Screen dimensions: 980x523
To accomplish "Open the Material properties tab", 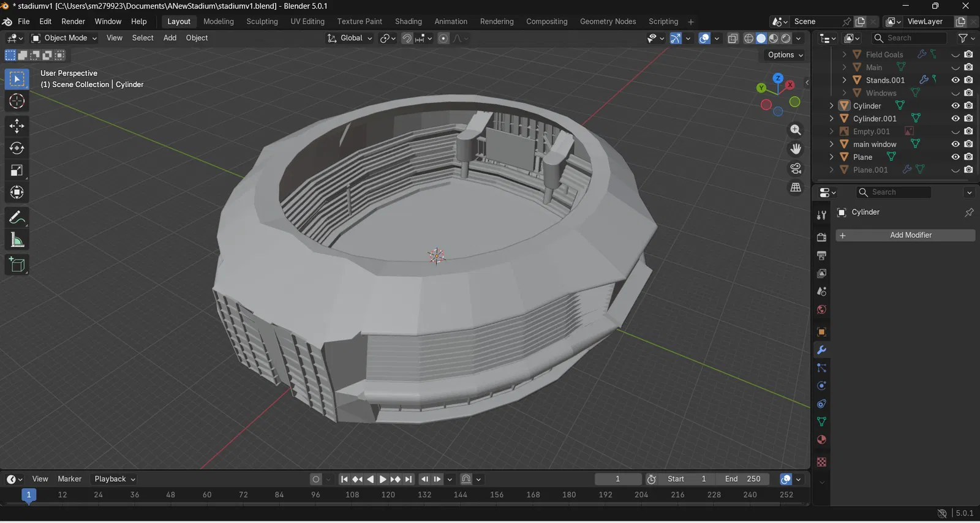I will point(821,440).
